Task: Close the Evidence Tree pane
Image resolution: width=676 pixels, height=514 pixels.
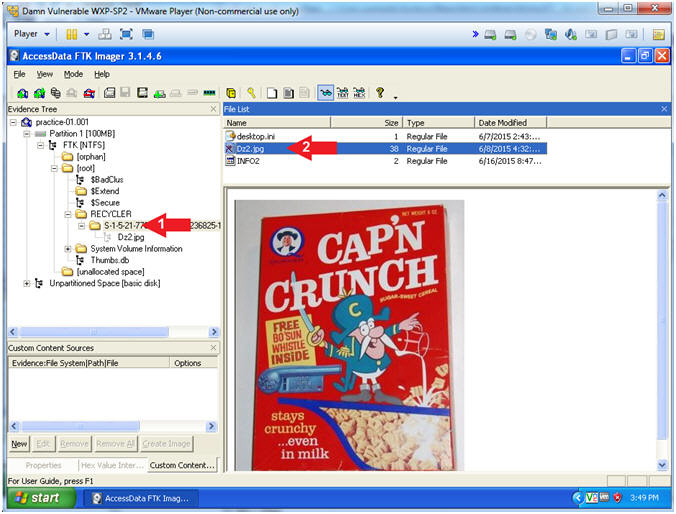Action: [x=213, y=109]
